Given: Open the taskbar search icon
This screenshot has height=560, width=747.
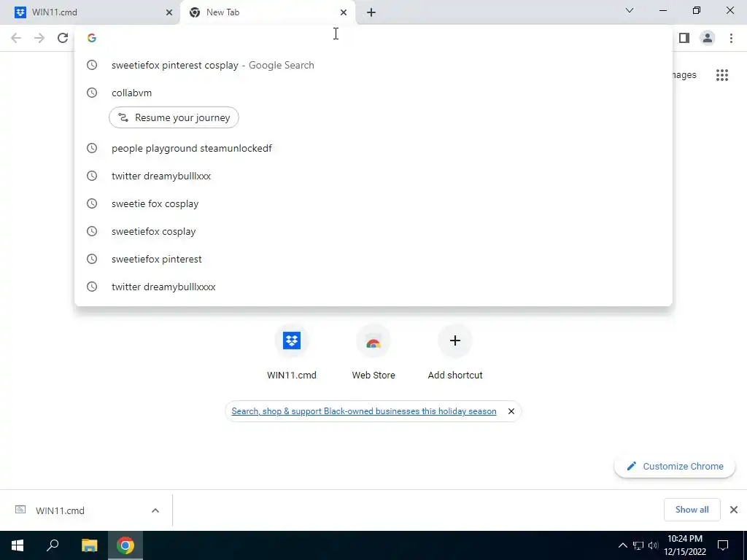Looking at the screenshot, I should click(x=53, y=545).
